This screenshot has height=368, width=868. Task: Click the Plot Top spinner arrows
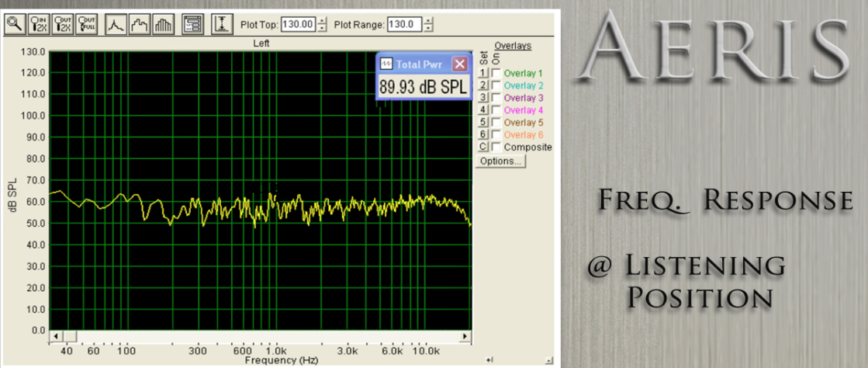click(323, 24)
